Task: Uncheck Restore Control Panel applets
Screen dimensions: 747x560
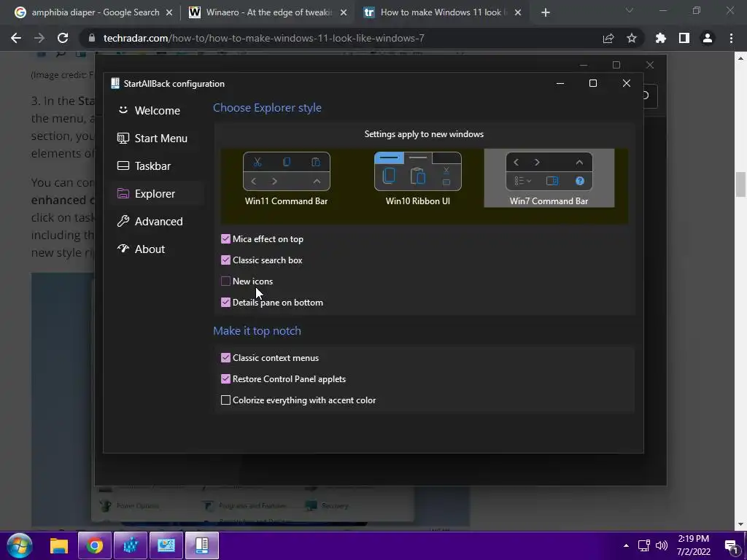Action: pos(226,379)
